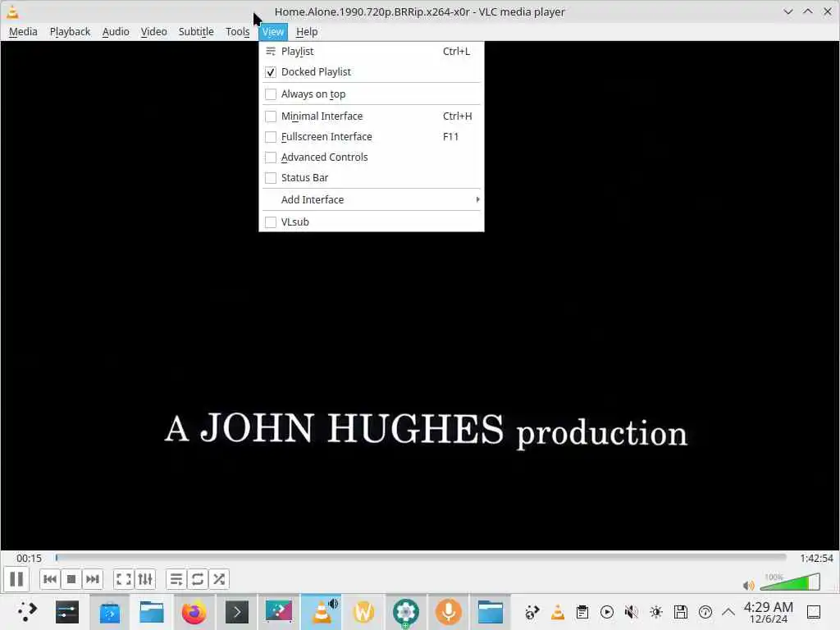Skip to next media in playlist
This screenshot has height=630, width=840.
[93, 579]
